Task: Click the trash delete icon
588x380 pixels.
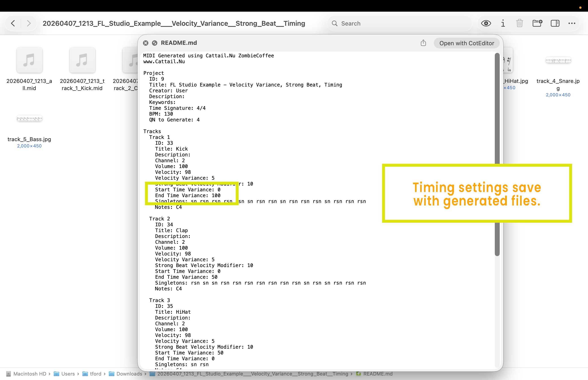Action: point(519,24)
